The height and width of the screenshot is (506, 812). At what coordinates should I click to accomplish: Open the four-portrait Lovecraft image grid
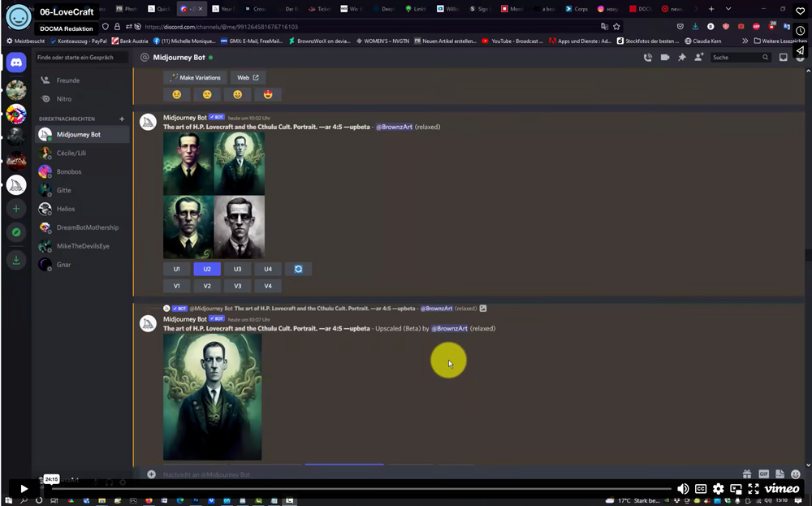[214, 195]
